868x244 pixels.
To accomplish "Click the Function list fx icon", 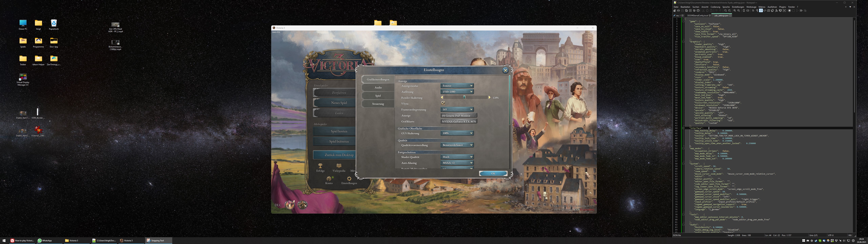I will [776, 11].
